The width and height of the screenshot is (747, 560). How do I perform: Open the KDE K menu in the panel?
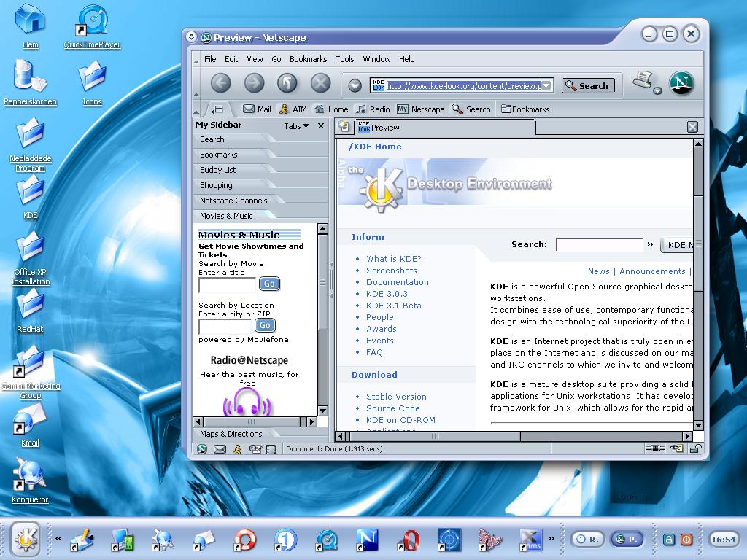26,539
